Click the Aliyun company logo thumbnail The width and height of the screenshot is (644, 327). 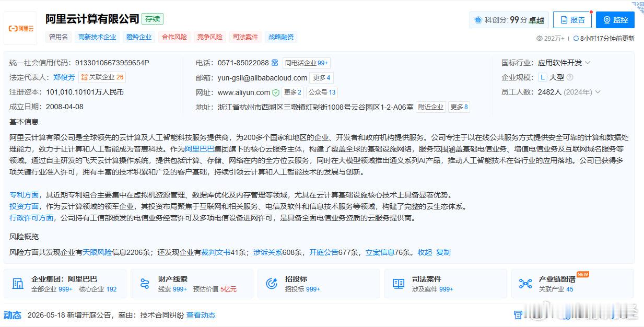tap(20, 28)
